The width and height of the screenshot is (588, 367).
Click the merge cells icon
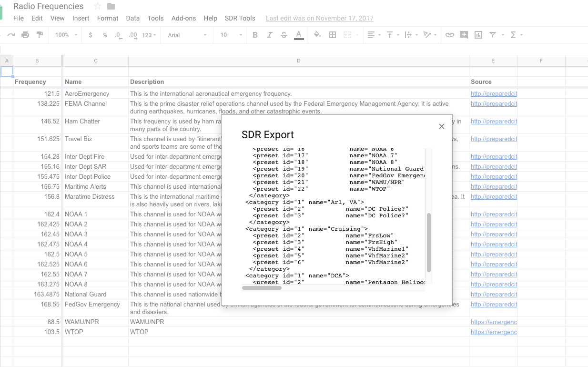(347, 35)
